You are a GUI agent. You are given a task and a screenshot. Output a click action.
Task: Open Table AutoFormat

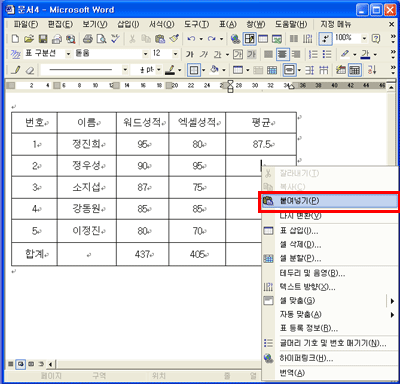[341, 70]
